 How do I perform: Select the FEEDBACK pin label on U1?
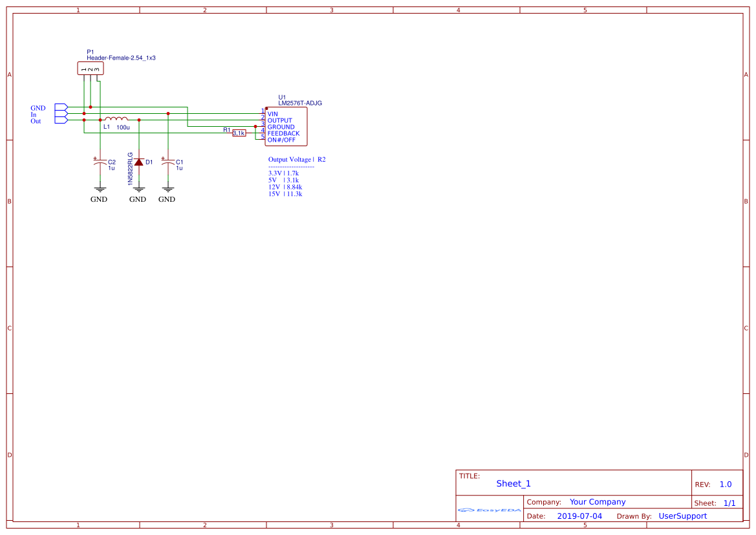tap(283, 133)
